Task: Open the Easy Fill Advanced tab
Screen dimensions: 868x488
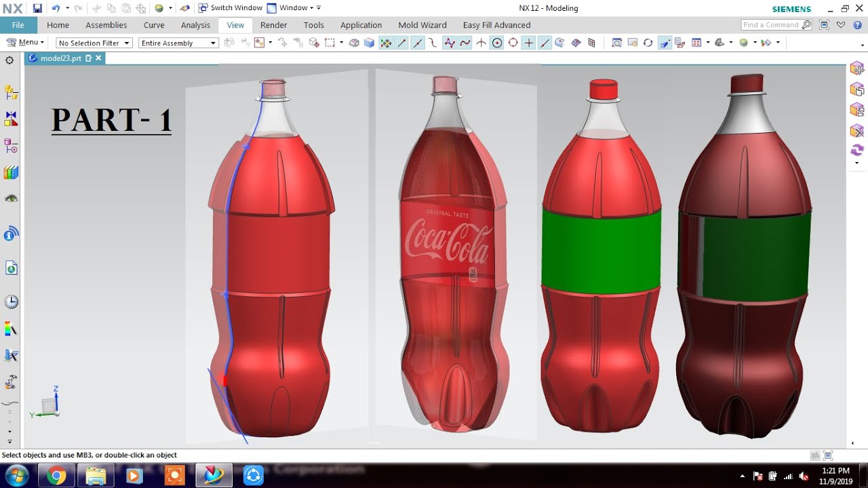Action: coord(496,25)
